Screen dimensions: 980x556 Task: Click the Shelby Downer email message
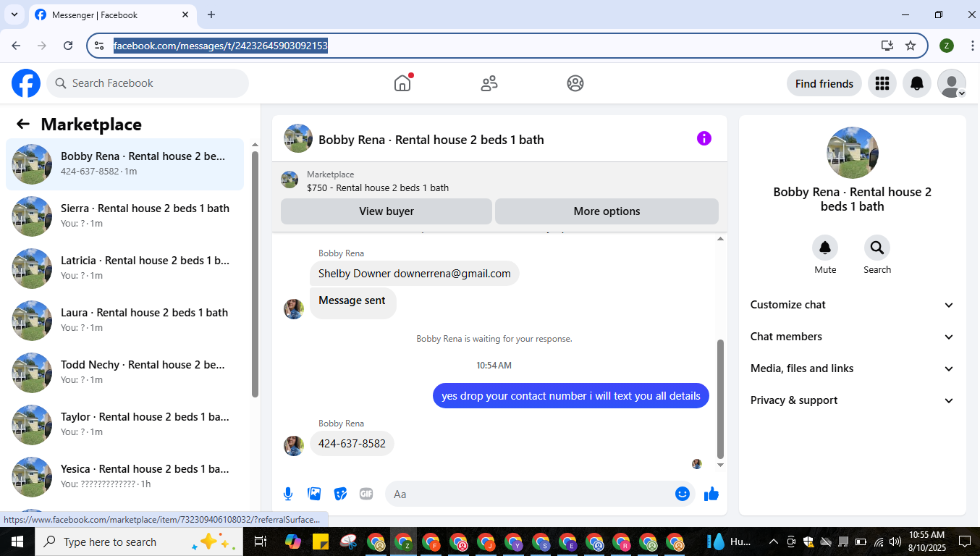click(415, 274)
